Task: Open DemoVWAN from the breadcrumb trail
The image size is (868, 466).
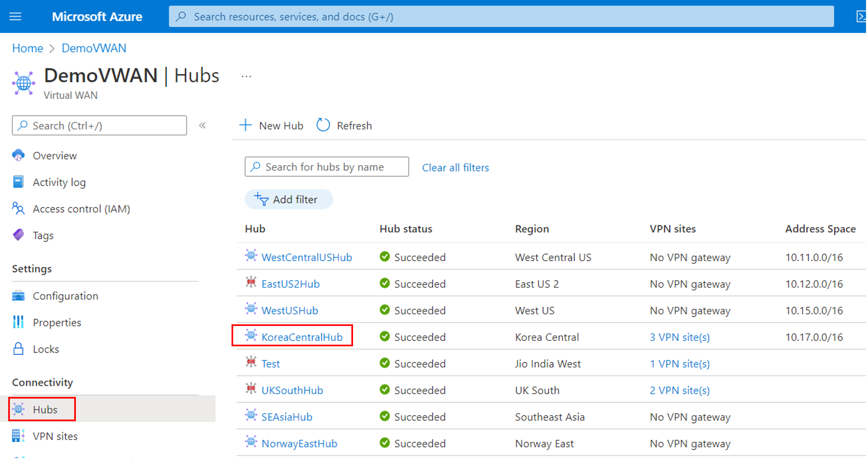Action: coord(94,48)
